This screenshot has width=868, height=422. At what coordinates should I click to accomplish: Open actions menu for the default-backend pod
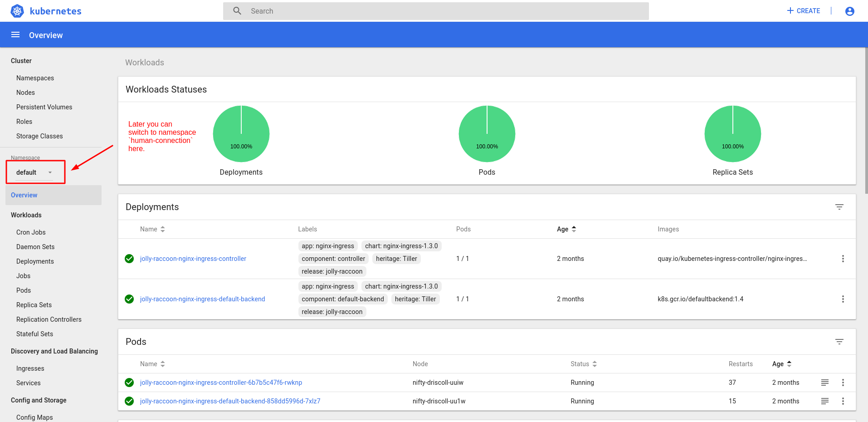coord(843,401)
